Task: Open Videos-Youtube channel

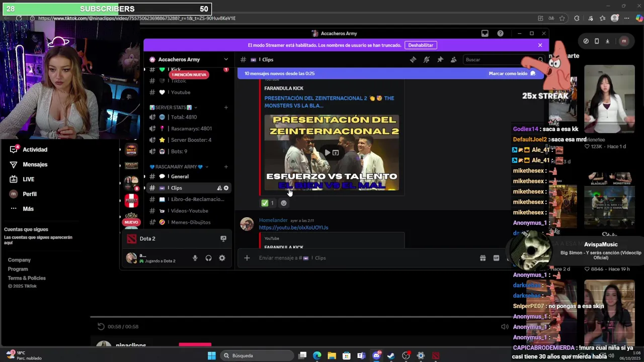Action: (x=189, y=211)
